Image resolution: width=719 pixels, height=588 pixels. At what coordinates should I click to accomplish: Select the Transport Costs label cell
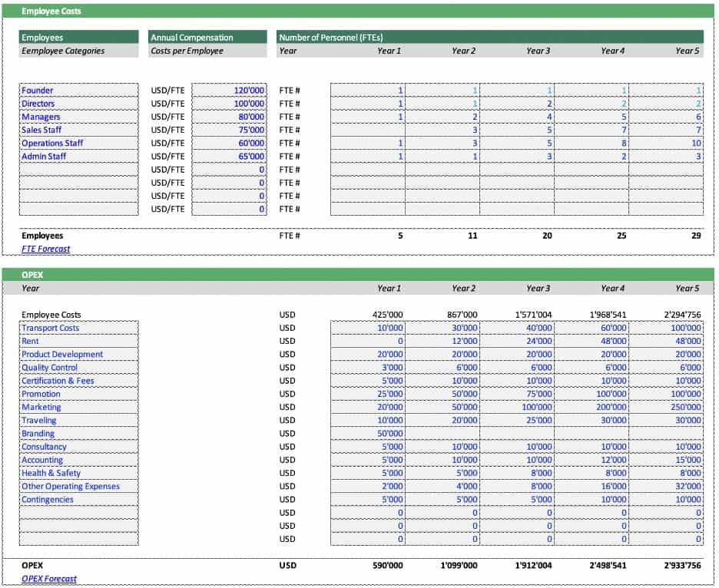click(x=79, y=328)
